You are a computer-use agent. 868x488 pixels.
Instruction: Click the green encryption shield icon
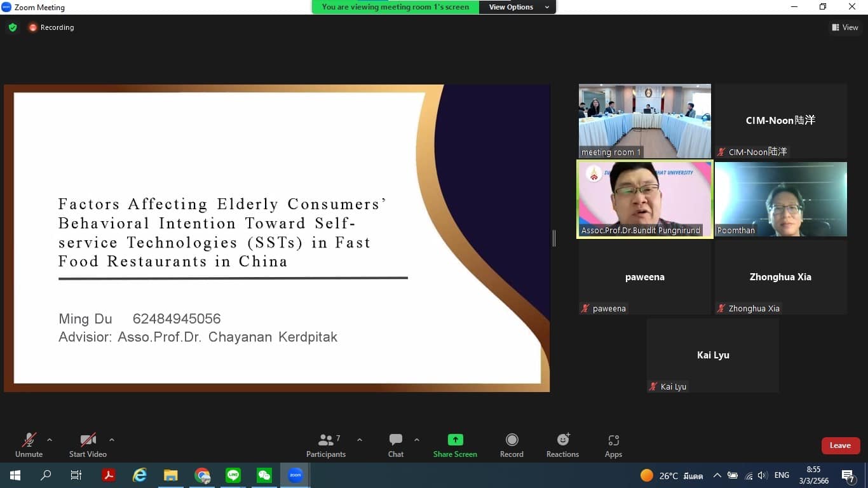tap(12, 27)
